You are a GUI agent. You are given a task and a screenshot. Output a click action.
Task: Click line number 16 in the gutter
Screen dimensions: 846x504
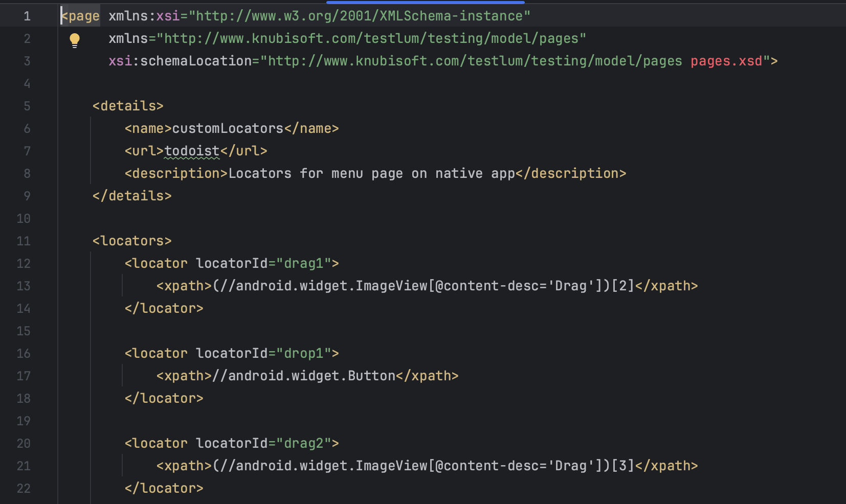pyautogui.click(x=24, y=353)
